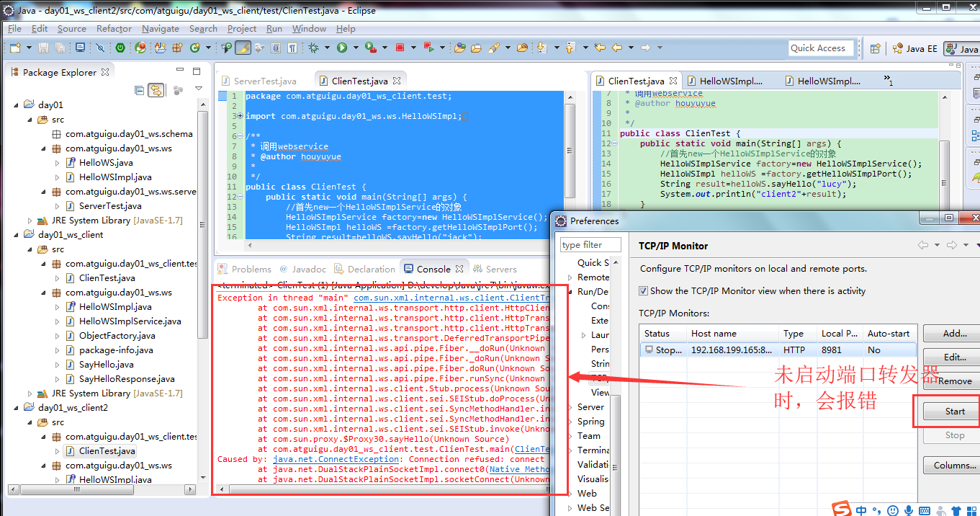Screen dimensions: 980x516
Task: Toggle Skip All Breakpoints toolbar icon
Action: [x=100, y=48]
